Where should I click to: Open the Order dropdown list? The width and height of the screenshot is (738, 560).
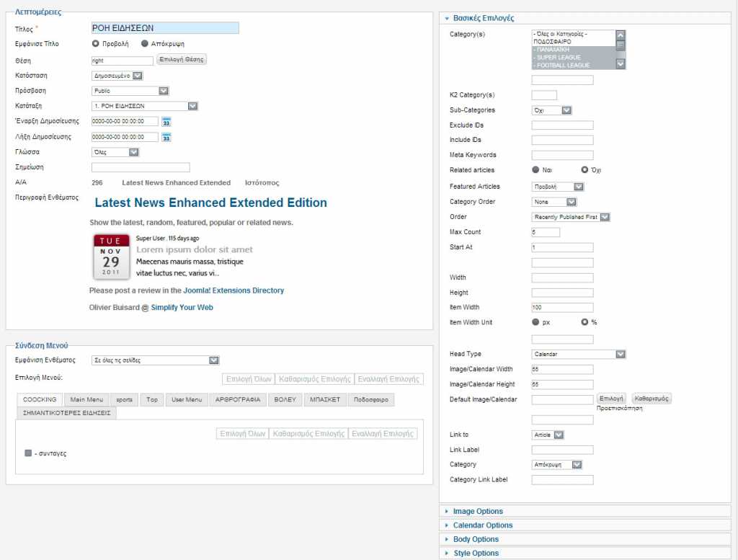pyautogui.click(x=571, y=217)
